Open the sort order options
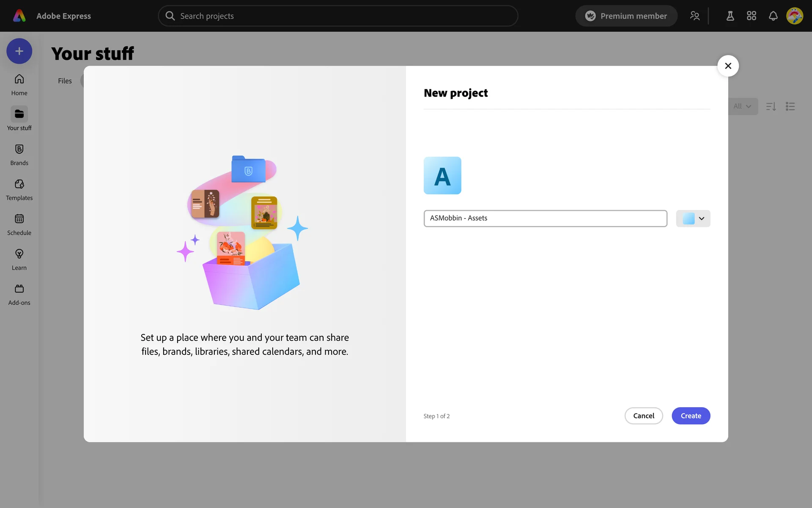This screenshot has width=812, height=508. (x=771, y=106)
